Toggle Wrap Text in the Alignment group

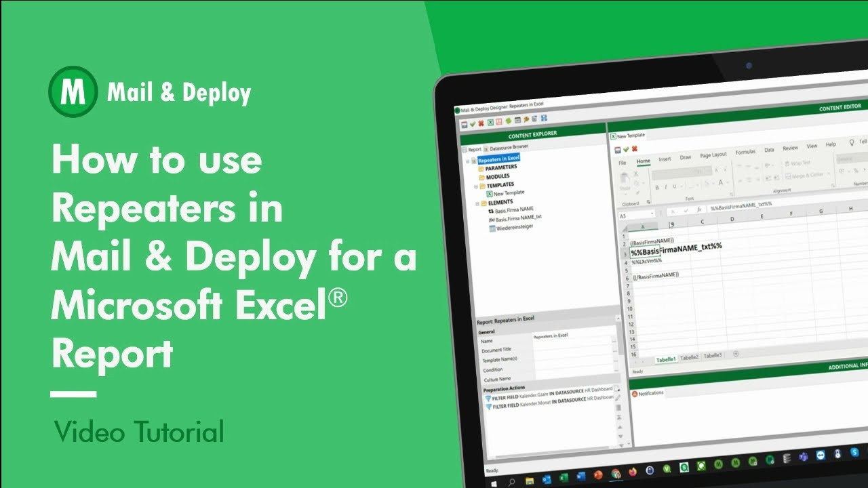798,163
